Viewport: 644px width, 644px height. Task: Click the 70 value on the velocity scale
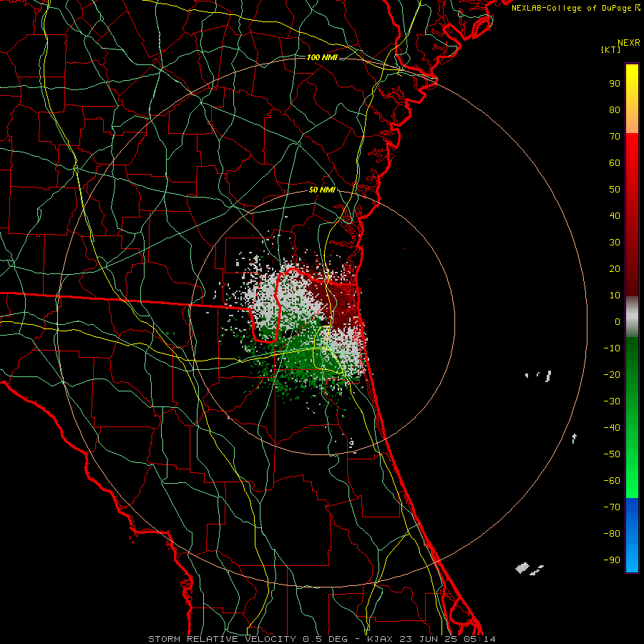[615, 137]
